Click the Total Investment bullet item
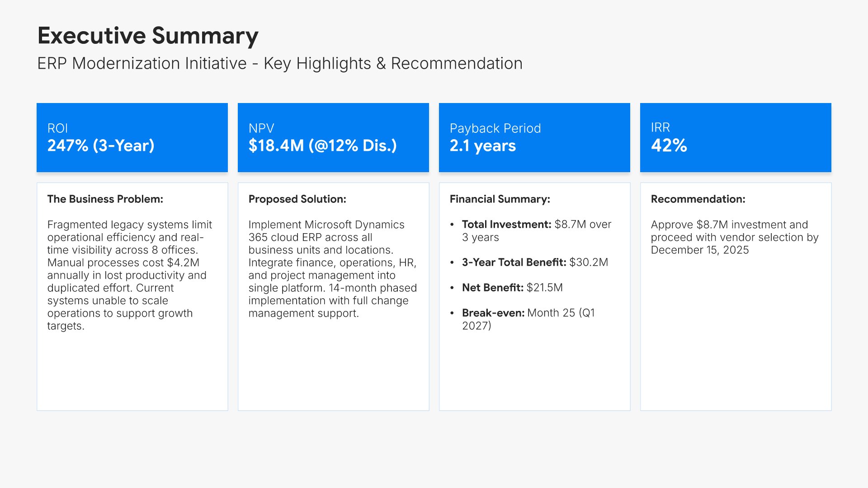Screen dimensions: 868x488 [x=536, y=230]
